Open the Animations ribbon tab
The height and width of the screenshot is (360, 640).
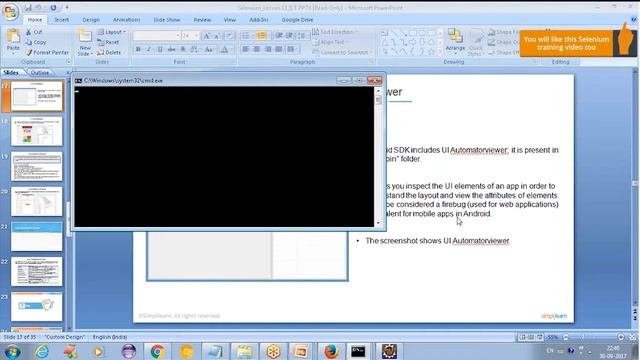[127, 20]
